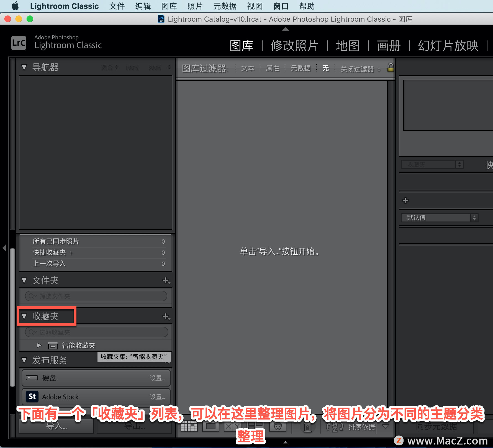
Task: Open Compare view XY icon
Action: coord(232,426)
